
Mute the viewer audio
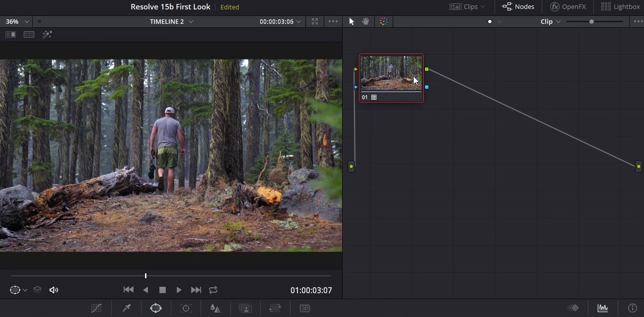(x=54, y=290)
